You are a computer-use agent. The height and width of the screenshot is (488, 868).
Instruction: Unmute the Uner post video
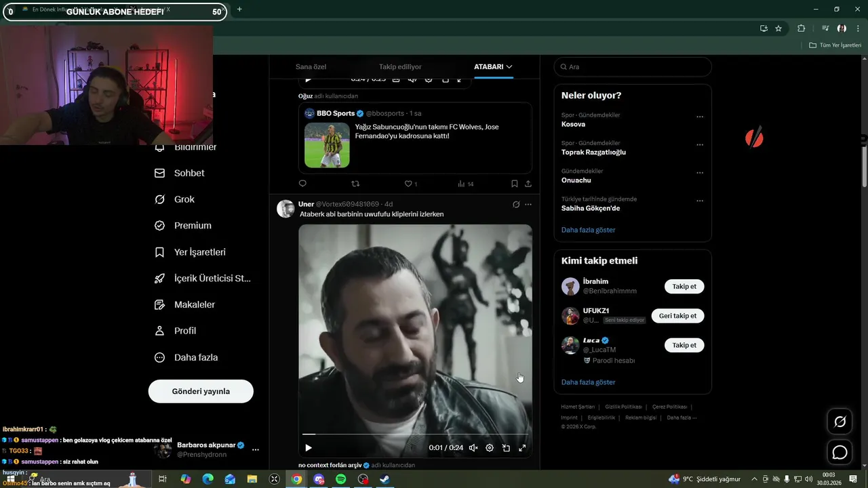click(473, 448)
